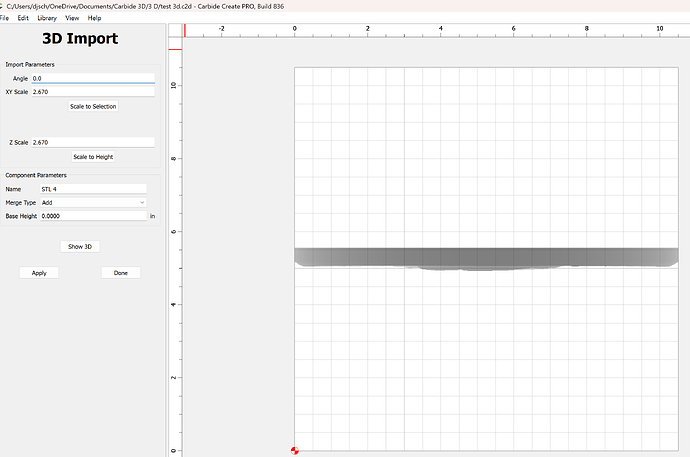
Task: Click the origin marker icon on canvas
Action: point(294,451)
